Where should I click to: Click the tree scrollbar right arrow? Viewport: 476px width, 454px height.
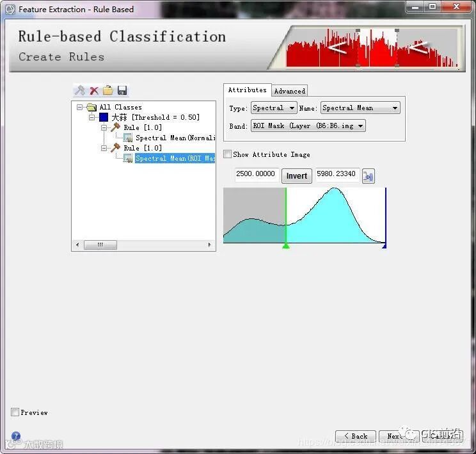tap(209, 245)
